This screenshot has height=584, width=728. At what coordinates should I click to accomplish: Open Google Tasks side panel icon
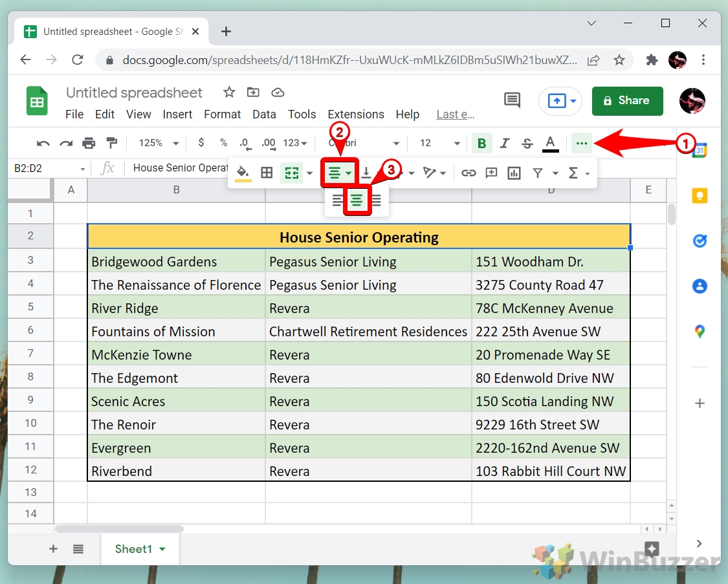click(700, 241)
